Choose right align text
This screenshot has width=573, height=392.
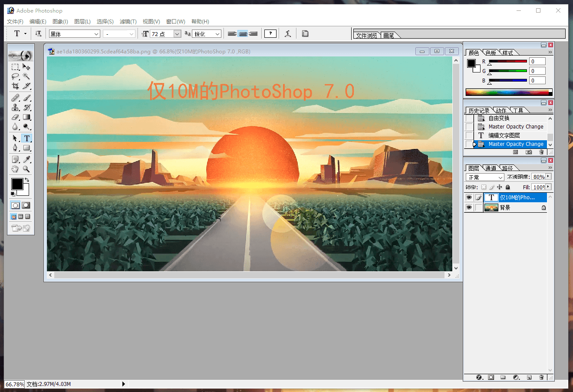pyautogui.click(x=253, y=33)
